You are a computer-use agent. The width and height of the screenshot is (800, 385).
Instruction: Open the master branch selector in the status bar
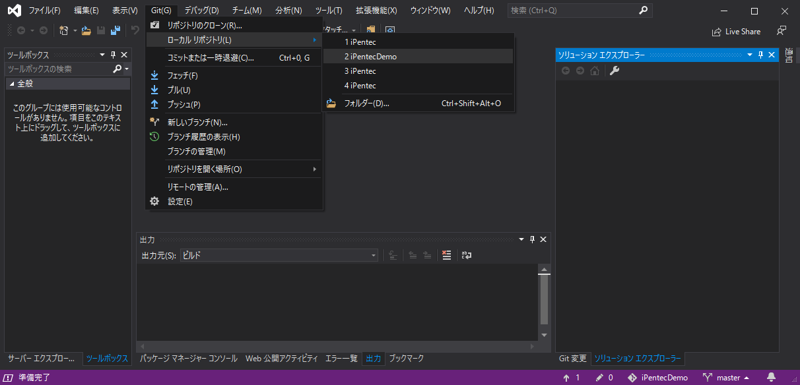(x=727, y=378)
